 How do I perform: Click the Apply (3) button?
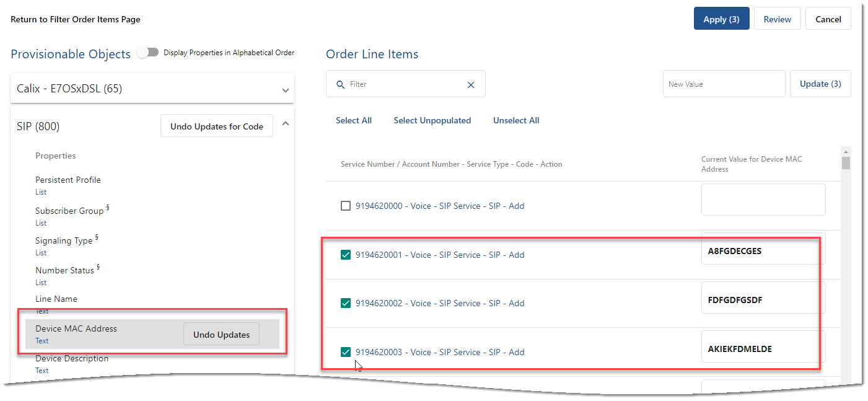[x=721, y=19]
